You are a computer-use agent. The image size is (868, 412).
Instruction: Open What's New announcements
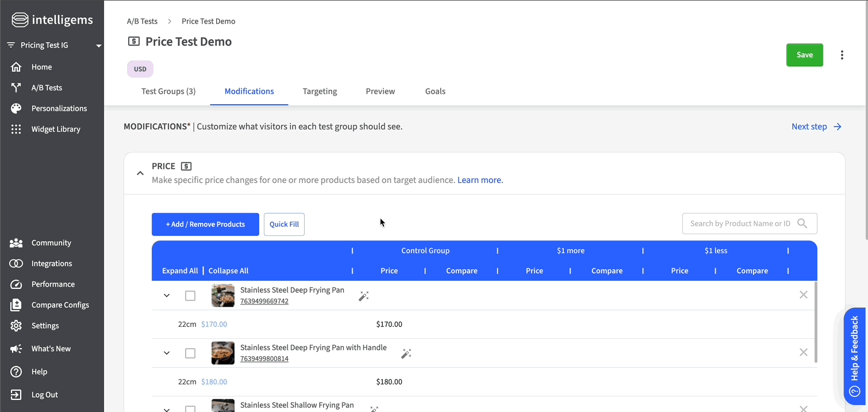pos(51,349)
